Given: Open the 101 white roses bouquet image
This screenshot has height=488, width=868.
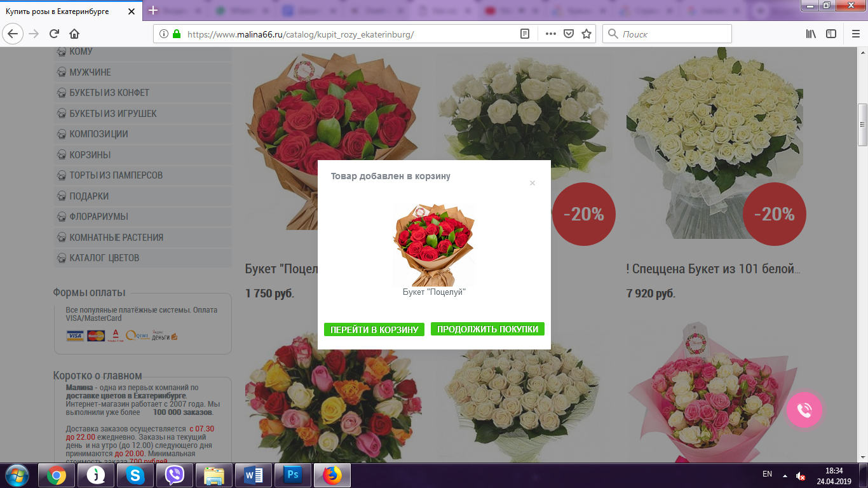Looking at the screenshot, I should click(715, 143).
